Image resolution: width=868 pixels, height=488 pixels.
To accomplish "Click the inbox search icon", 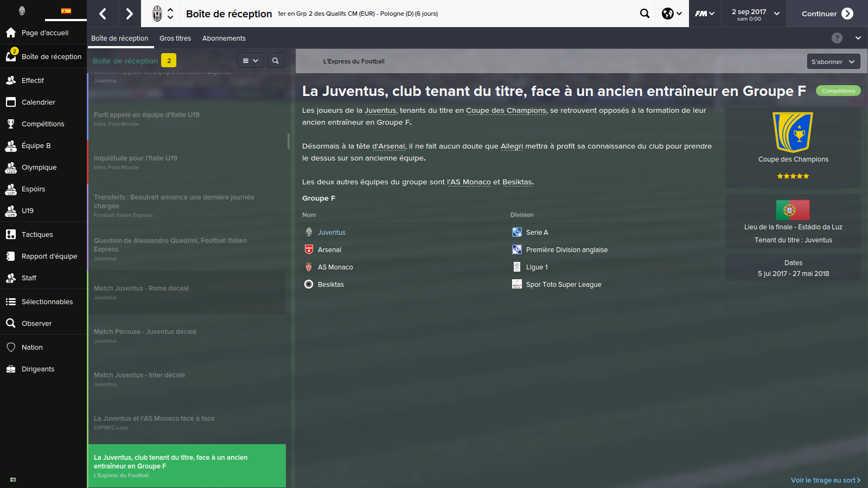I will [x=275, y=61].
